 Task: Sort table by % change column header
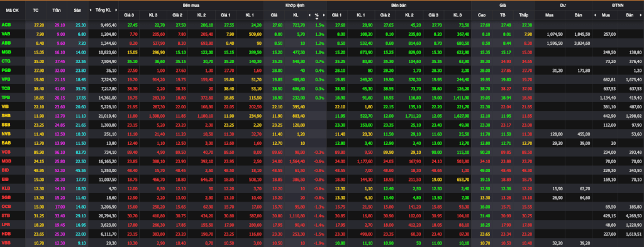coord(317,15)
